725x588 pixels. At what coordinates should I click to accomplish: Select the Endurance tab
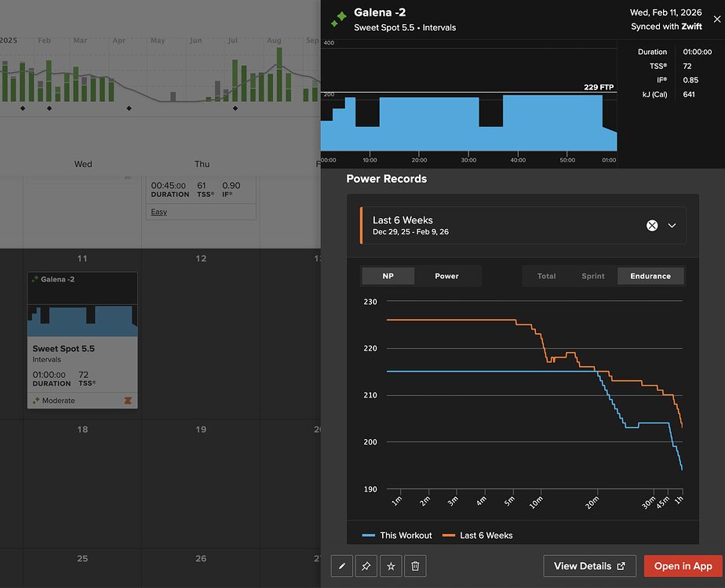650,276
